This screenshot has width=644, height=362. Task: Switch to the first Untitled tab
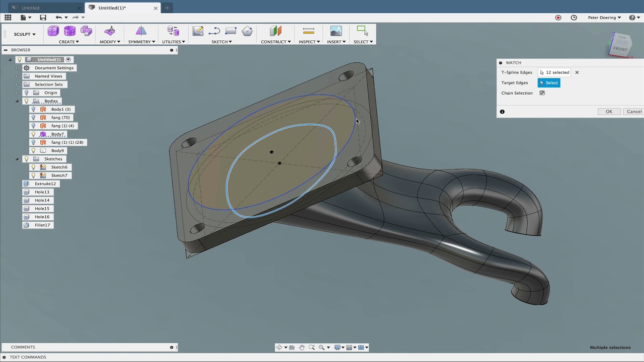tap(31, 8)
